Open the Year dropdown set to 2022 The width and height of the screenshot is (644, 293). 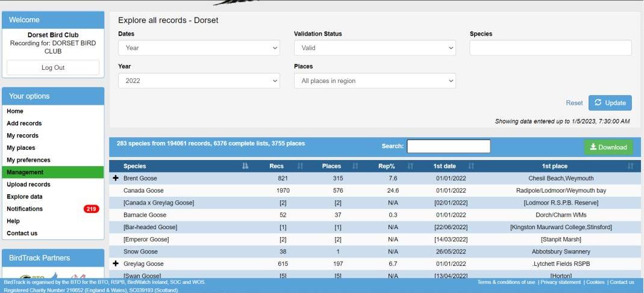pos(199,81)
